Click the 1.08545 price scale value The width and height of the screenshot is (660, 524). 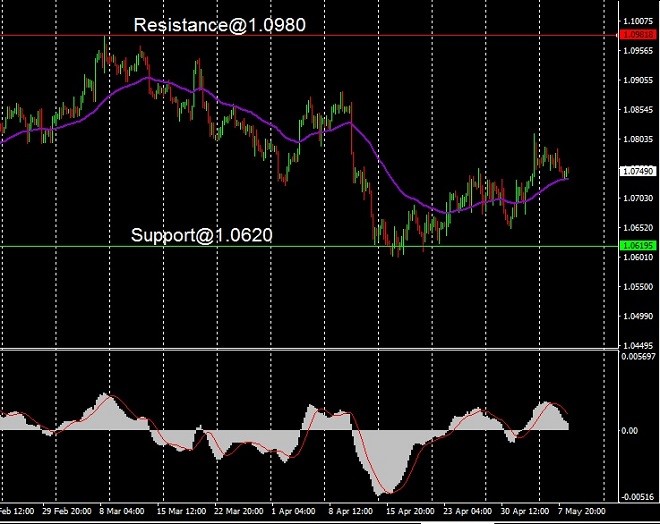pyautogui.click(x=638, y=109)
